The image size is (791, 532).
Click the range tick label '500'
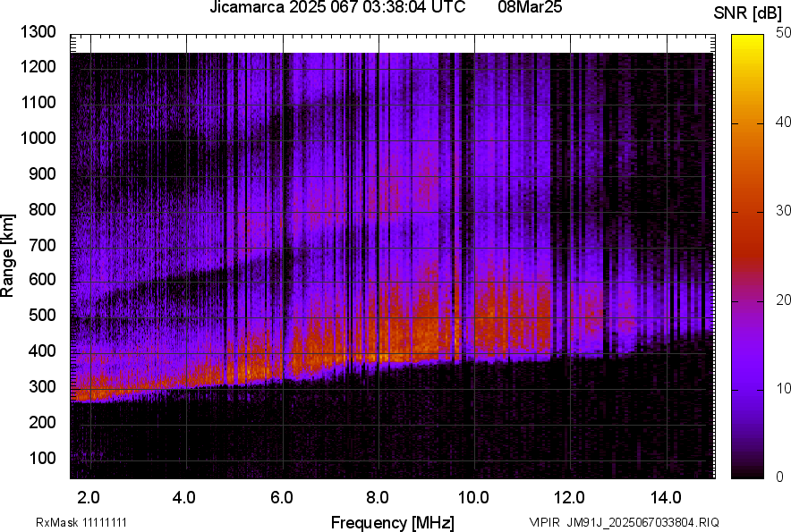pos(42,315)
